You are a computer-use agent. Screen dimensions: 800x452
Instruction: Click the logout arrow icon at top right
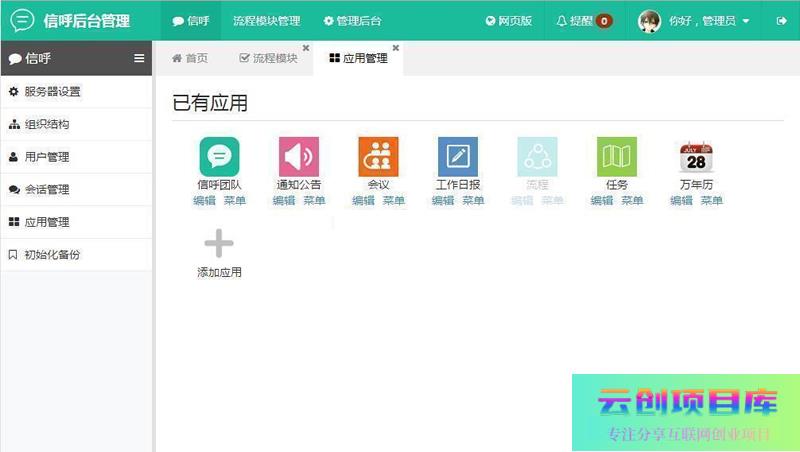[x=781, y=21]
